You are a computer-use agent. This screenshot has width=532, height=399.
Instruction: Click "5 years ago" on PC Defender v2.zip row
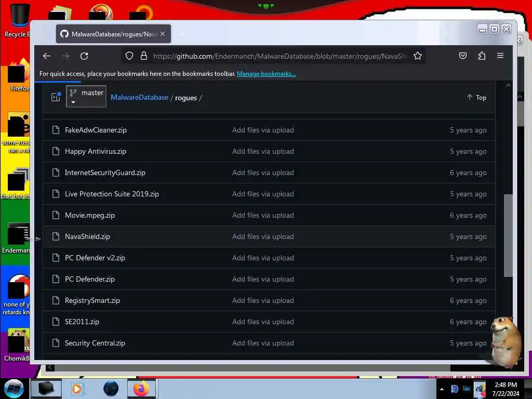point(468,258)
